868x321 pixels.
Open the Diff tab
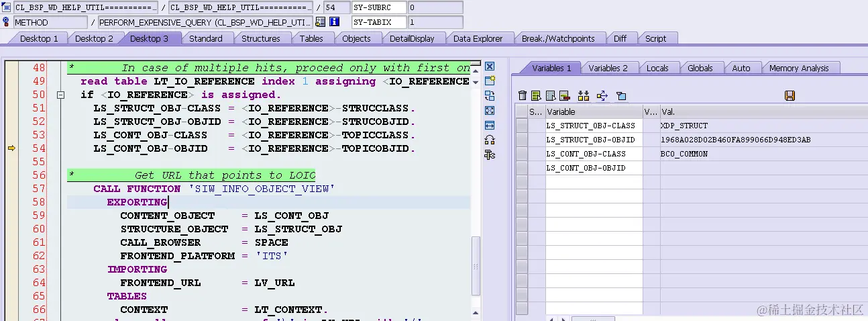(620, 38)
